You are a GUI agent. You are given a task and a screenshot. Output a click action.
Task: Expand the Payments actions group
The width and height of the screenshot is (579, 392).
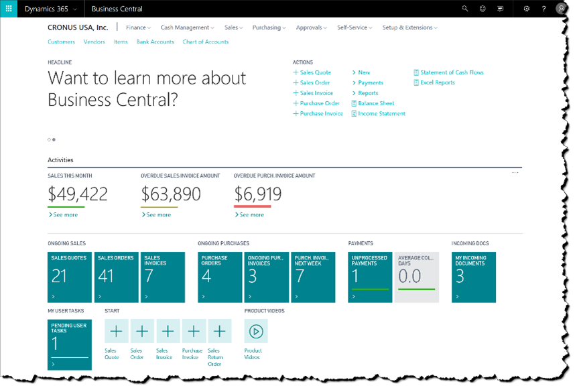point(367,82)
